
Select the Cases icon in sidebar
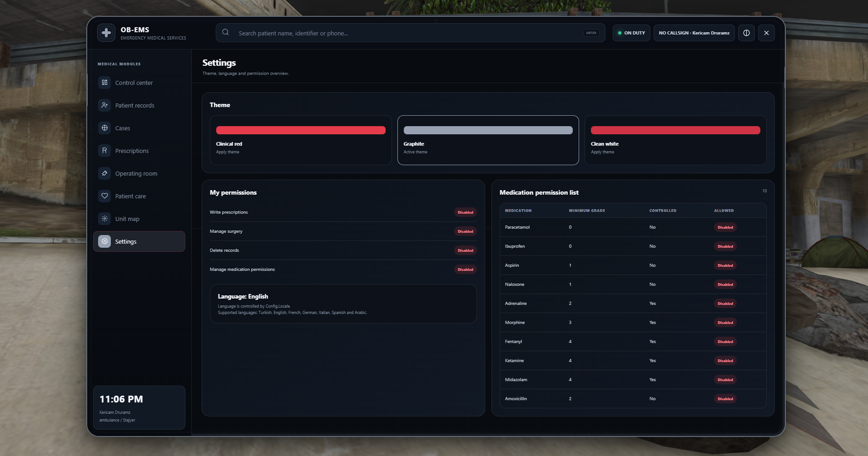(x=104, y=128)
